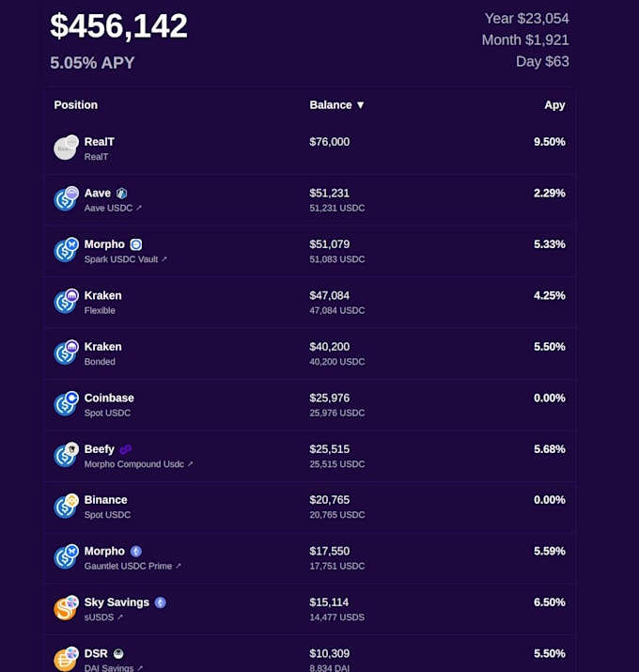Click the Polygon chain badge beside Beefy

[126, 449]
